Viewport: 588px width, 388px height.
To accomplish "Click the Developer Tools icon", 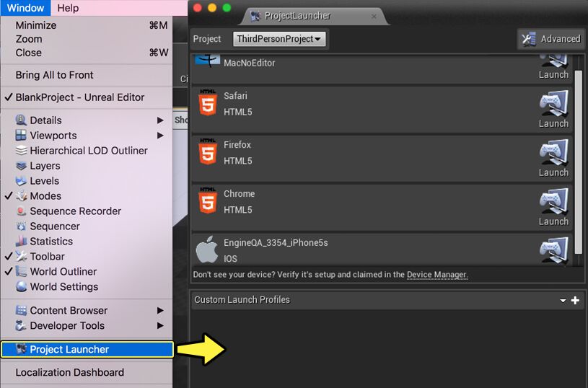I will point(21,325).
